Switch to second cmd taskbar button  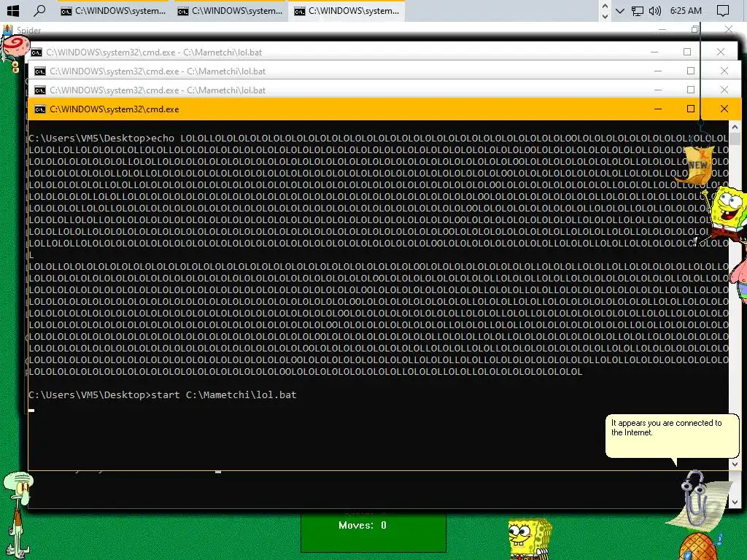click(230, 11)
